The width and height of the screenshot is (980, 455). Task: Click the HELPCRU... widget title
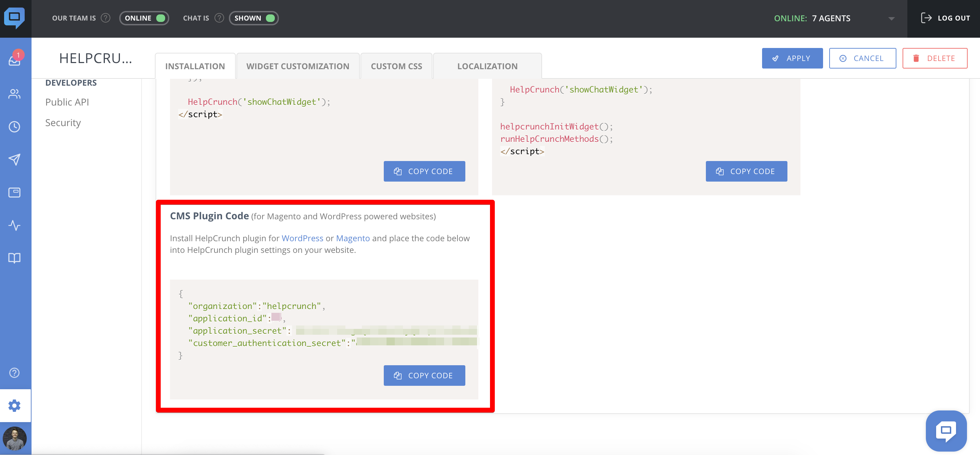pyautogui.click(x=96, y=58)
